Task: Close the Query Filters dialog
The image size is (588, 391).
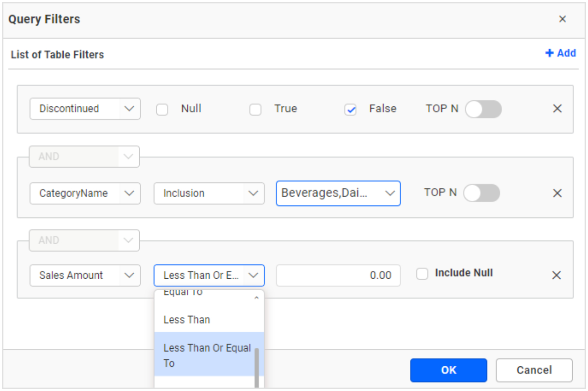Action: tap(563, 19)
